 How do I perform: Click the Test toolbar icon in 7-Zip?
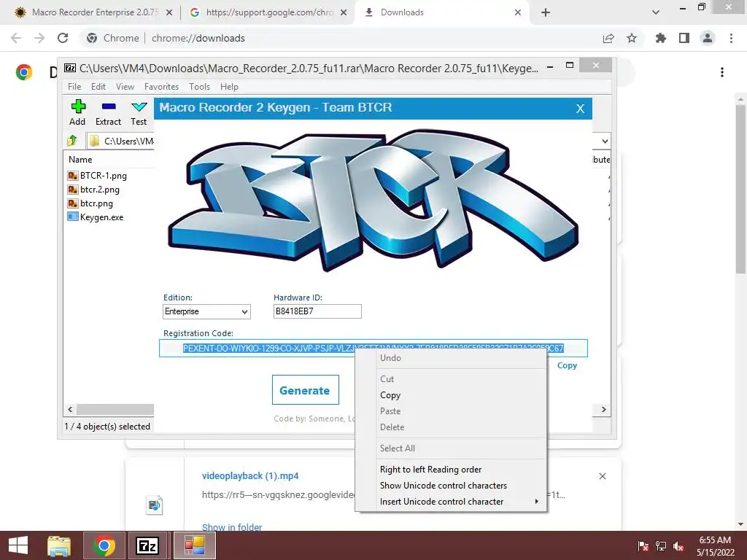[139, 112]
